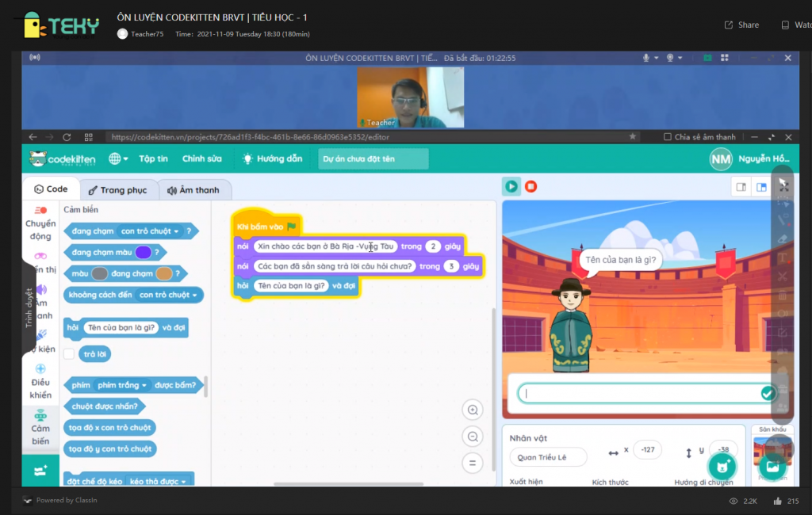Viewport: 812px width, 515px height.
Task: Zoom in on the code workspace
Action: (473, 410)
